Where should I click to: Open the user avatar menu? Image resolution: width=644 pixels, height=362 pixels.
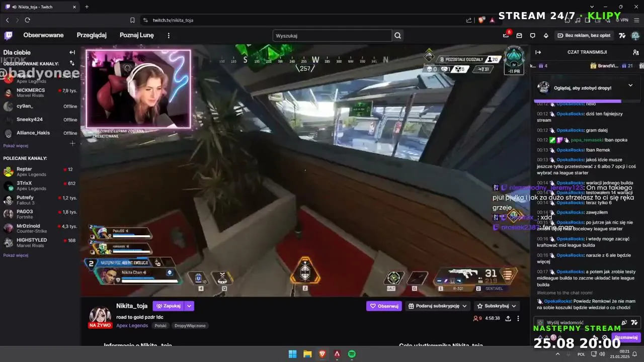[x=635, y=36]
